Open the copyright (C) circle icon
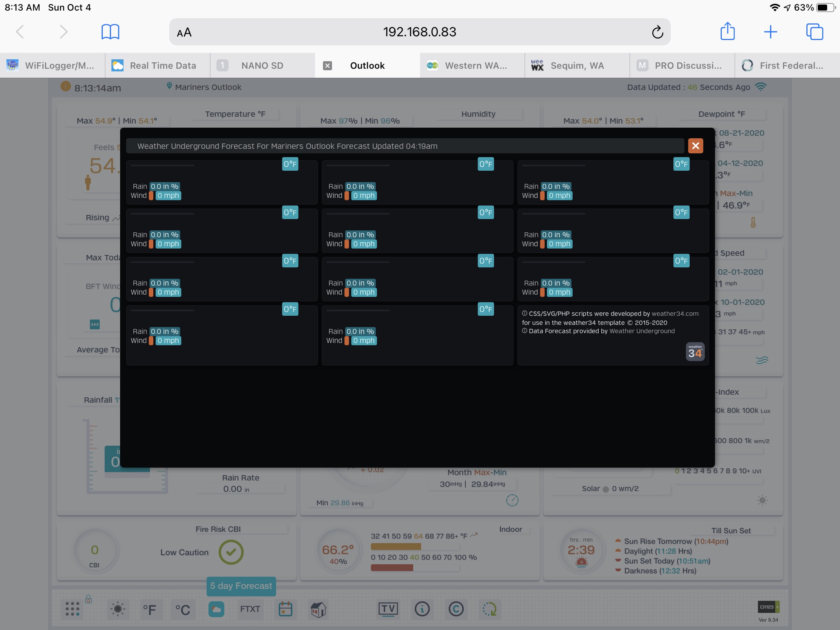The width and height of the screenshot is (840, 630). [x=456, y=609]
